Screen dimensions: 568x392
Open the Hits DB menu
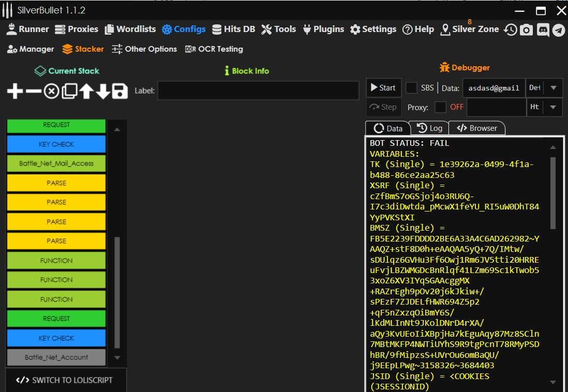tap(233, 29)
